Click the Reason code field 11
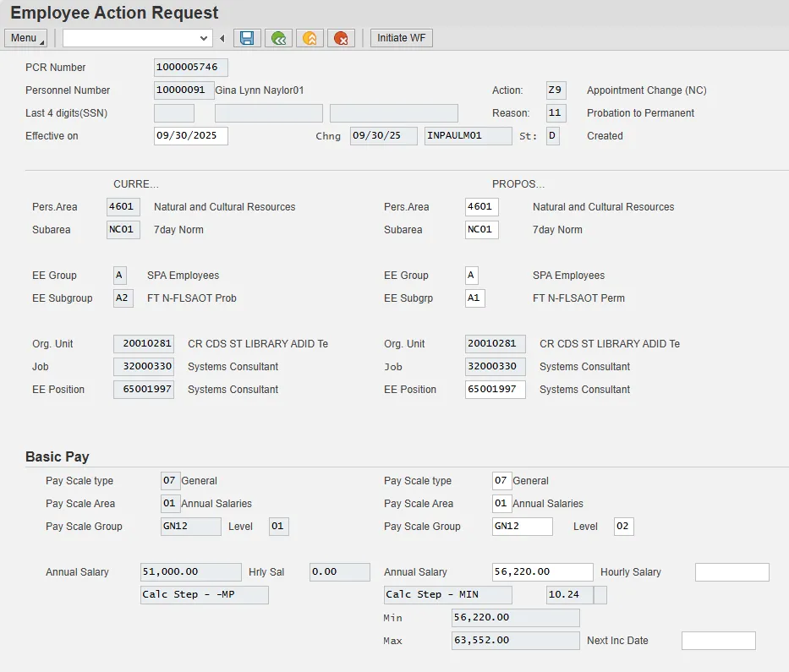The image size is (789, 672). tap(556, 113)
